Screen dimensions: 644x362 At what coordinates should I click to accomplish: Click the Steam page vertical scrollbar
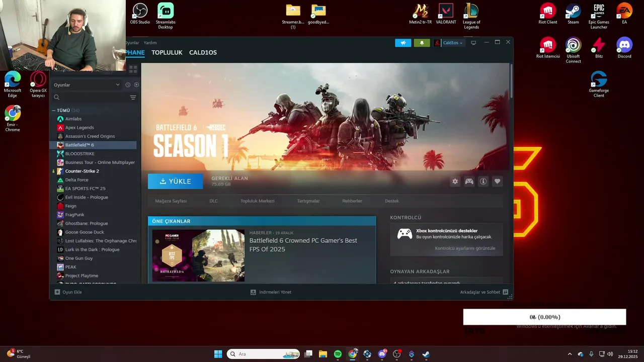(x=511, y=80)
